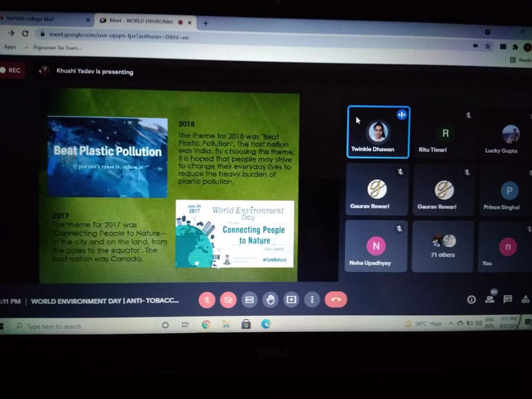
Task: Raise your hand in the meeting
Action: tap(270, 300)
